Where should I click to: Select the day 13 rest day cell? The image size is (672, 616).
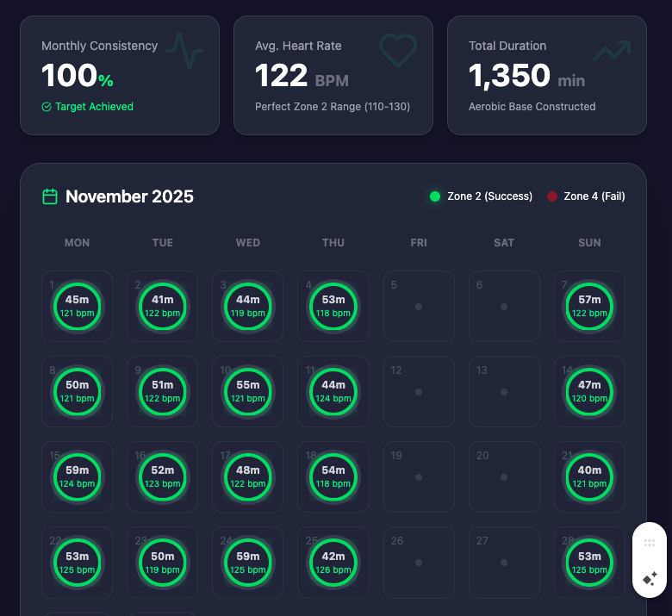(504, 392)
